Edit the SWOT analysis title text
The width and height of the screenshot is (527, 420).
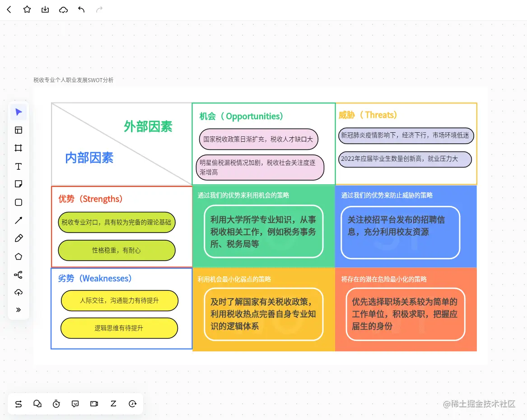(74, 80)
